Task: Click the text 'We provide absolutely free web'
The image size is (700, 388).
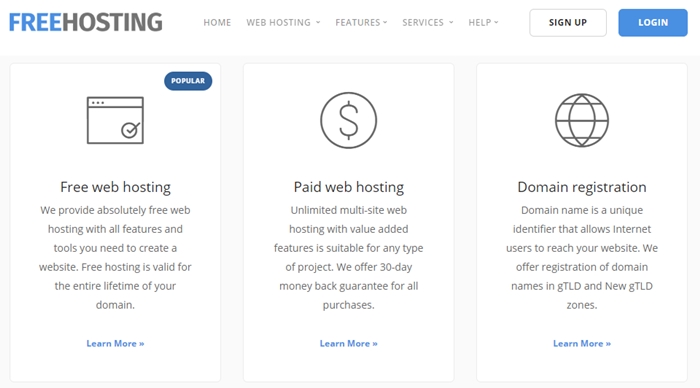Action: 115,210
